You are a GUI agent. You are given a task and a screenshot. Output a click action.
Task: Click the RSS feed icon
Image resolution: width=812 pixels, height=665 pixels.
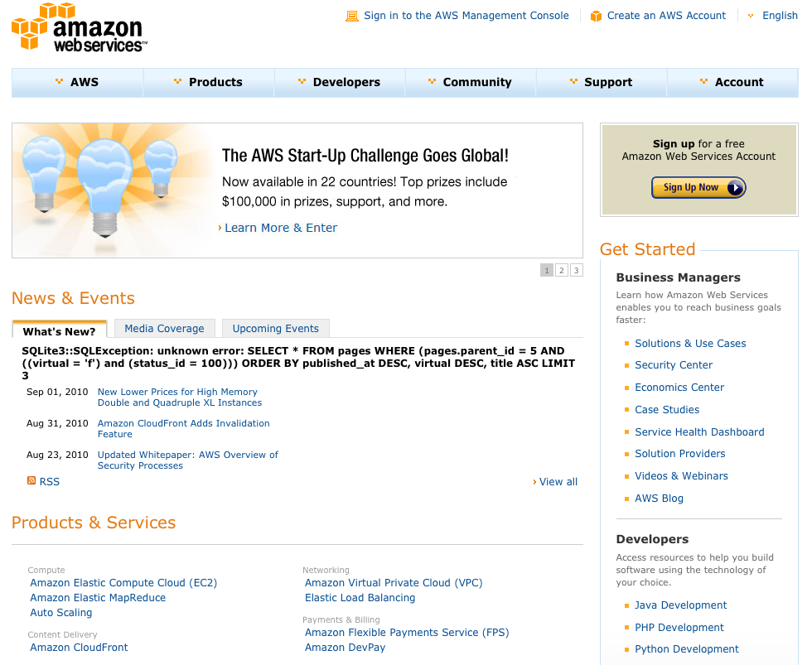pyautogui.click(x=31, y=481)
